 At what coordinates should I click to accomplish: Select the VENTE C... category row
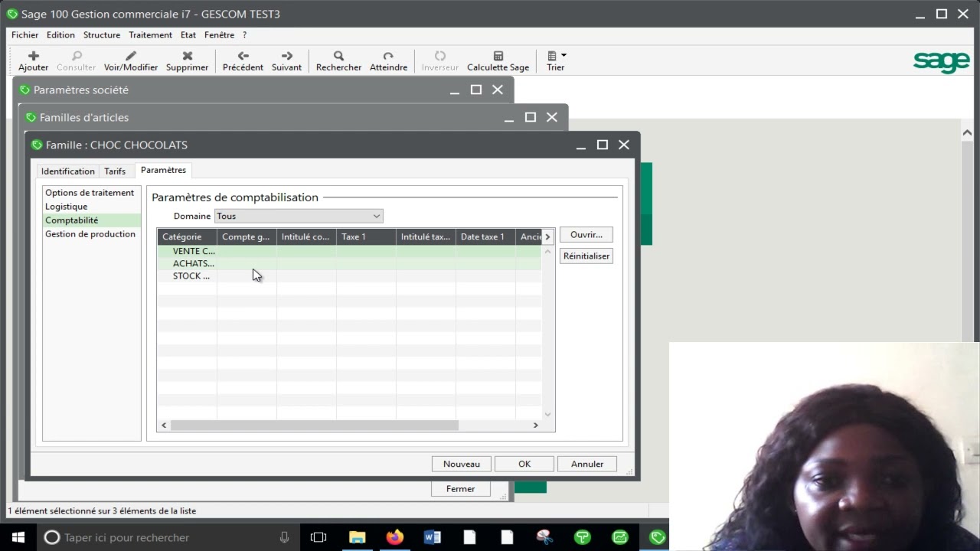pyautogui.click(x=349, y=251)
